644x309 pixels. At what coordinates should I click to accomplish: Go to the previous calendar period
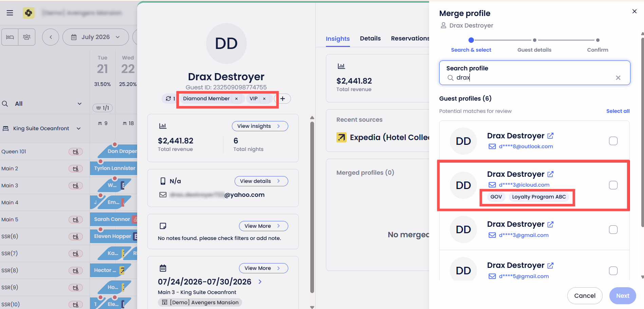coord(51,37)
